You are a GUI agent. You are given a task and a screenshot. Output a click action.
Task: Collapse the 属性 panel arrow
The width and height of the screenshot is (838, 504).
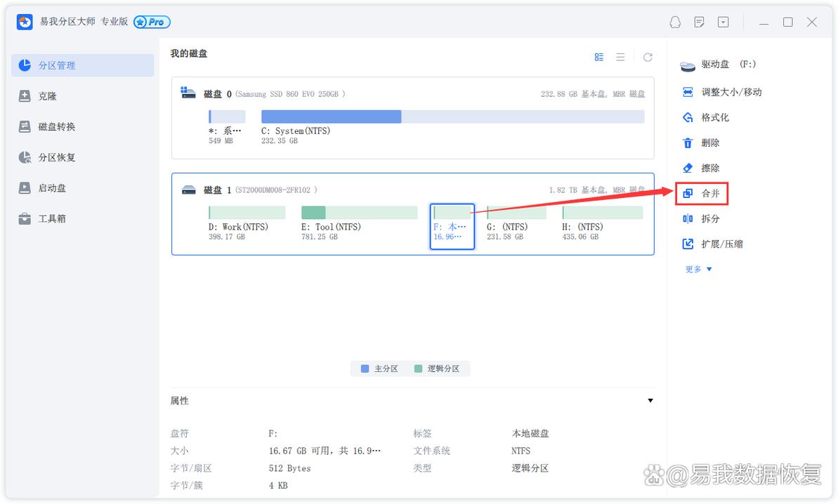[x=650, y=401]
